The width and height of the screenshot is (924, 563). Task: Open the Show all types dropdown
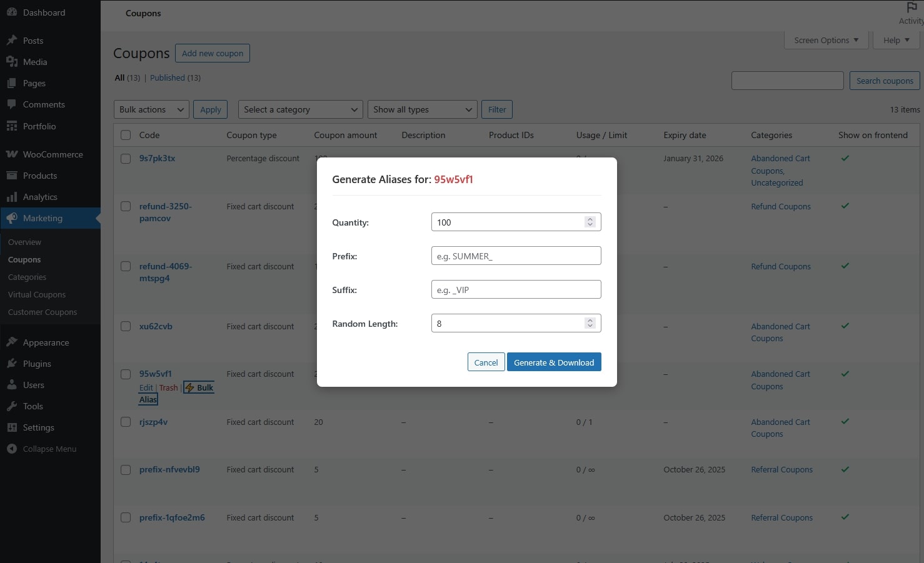(x=422, y=109)
